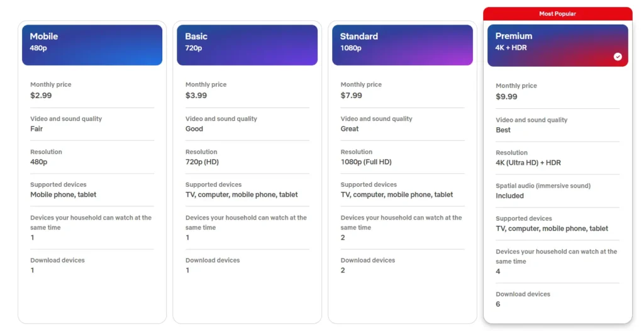Click Mobile plan's Fair video quality text
The image size is (644, 331).
(x=36, y=129)
